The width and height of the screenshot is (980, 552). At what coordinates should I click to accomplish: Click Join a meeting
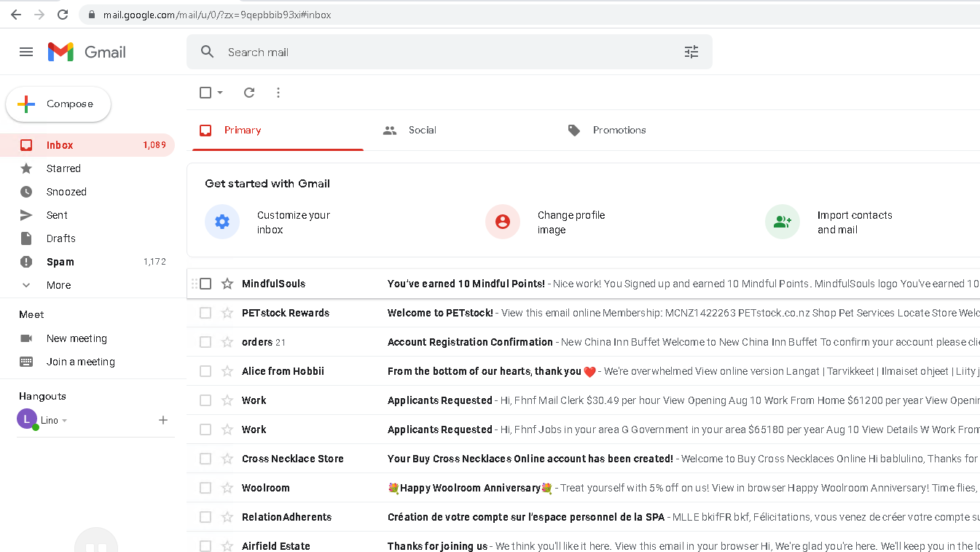[81, 362]
